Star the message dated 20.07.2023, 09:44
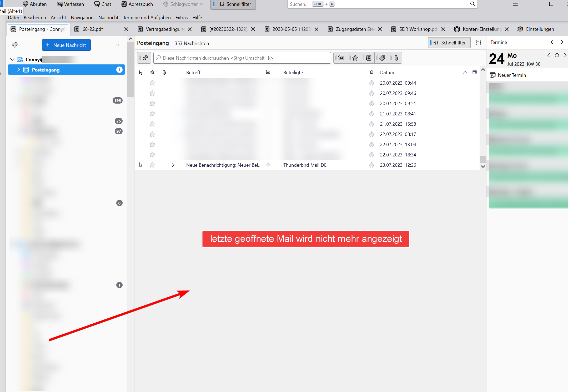Viewport: 568px width, 392px height. (152, 83)
